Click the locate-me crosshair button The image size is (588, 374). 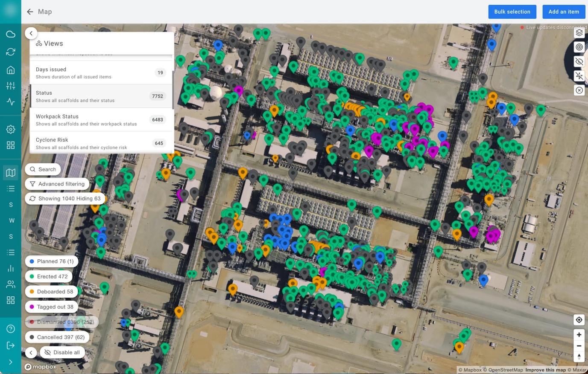pyautogui.click(x=579, y=320)
